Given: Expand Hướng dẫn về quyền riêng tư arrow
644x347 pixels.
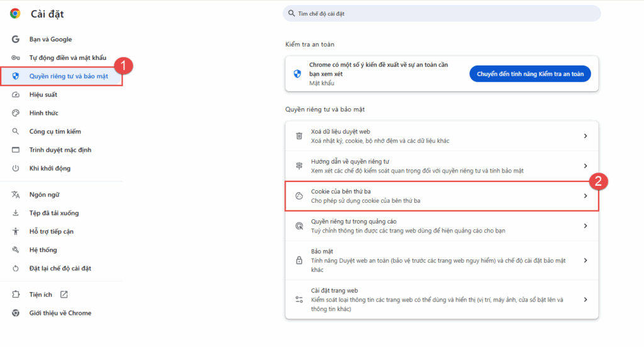Looking at the screenshot, I should 585,166.
